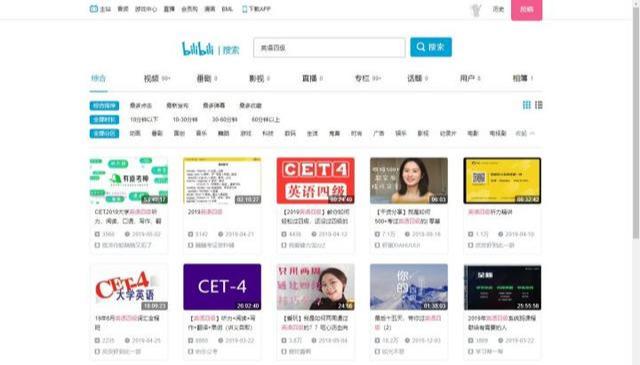Pick the 音乐 category filter
The height and width of the screenshot is (365, 640).
[201, 134]
